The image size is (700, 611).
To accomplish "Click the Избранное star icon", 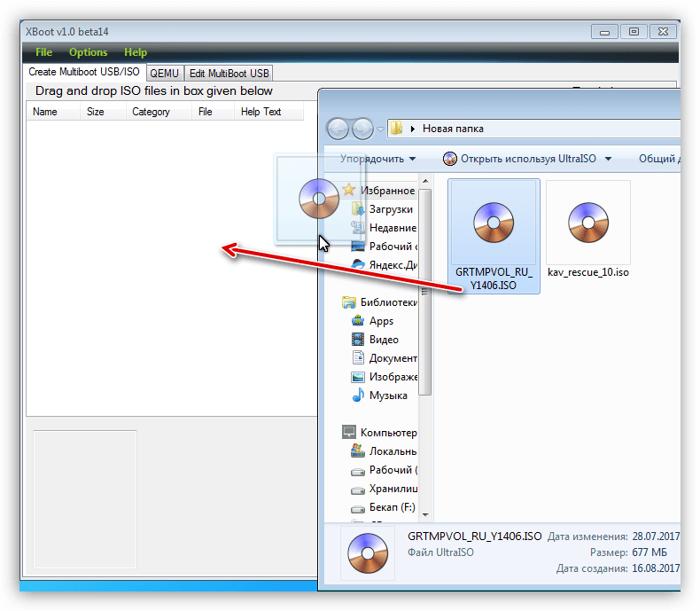I will pos(348,190).
